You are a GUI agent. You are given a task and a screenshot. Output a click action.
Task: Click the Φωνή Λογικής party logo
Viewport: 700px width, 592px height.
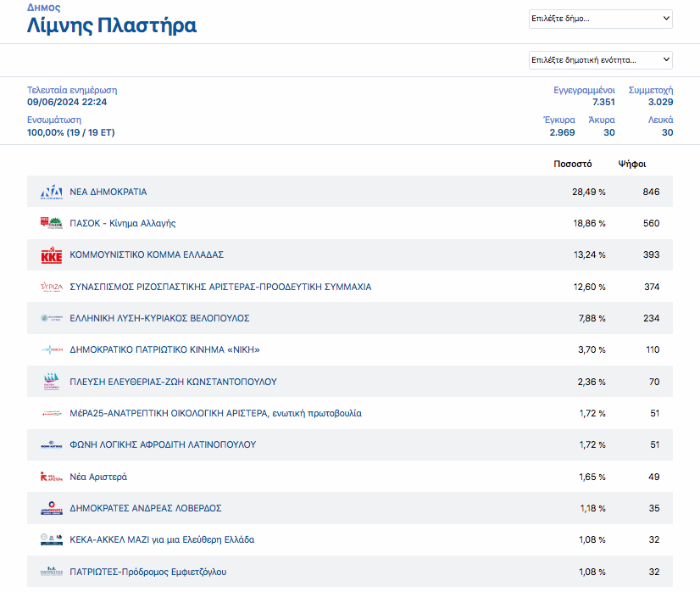pos(52,444)
